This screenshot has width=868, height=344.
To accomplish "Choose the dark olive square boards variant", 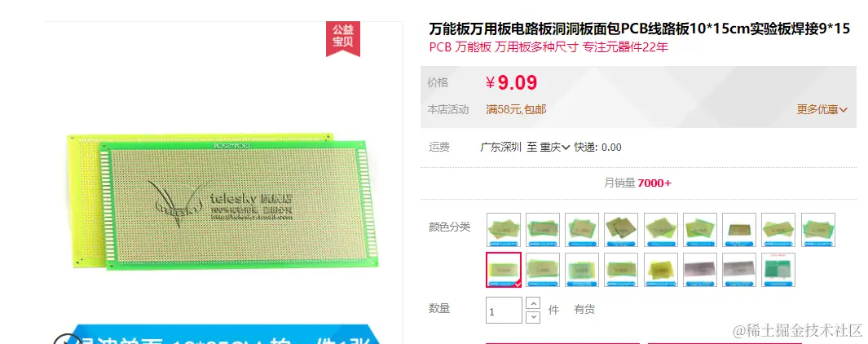I will point(622,230).
